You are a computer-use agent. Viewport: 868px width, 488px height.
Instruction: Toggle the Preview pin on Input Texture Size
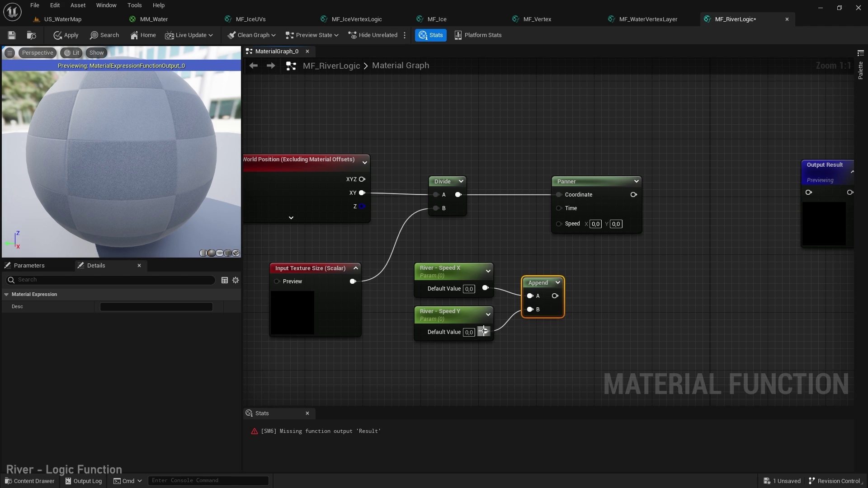277,282
